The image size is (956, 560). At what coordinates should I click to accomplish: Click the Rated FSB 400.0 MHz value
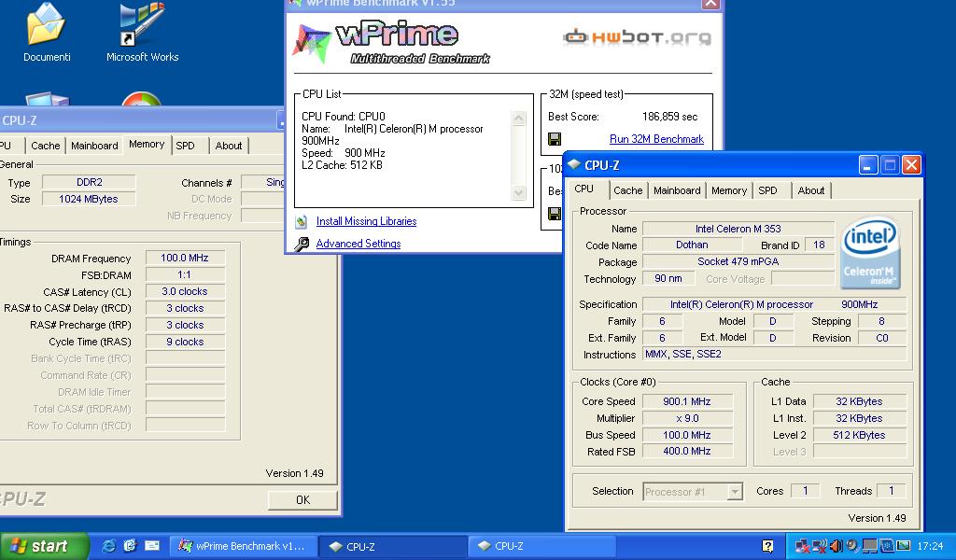tap(687, 452)
